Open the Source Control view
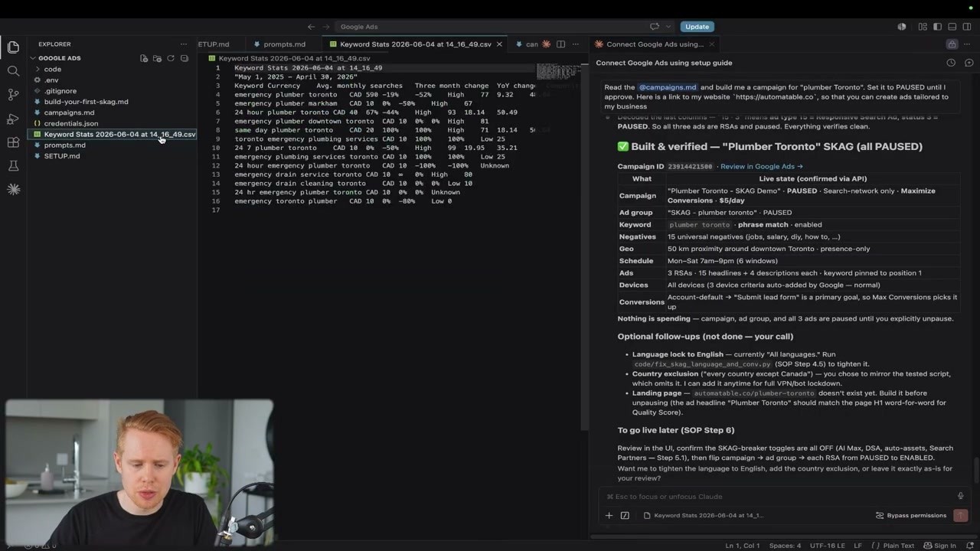The height and width of the screenshot is (551, 980). pyautogui.click(x=13, y=95)
